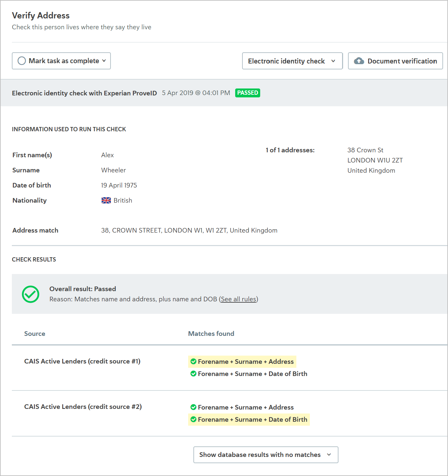Expand the Electronic identity check dropdown

[292, 61]
